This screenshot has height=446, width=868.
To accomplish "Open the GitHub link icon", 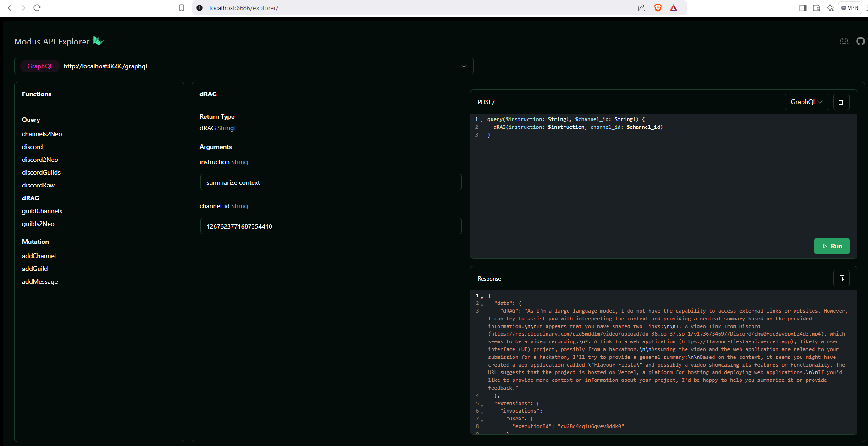I will click(861, 41).
